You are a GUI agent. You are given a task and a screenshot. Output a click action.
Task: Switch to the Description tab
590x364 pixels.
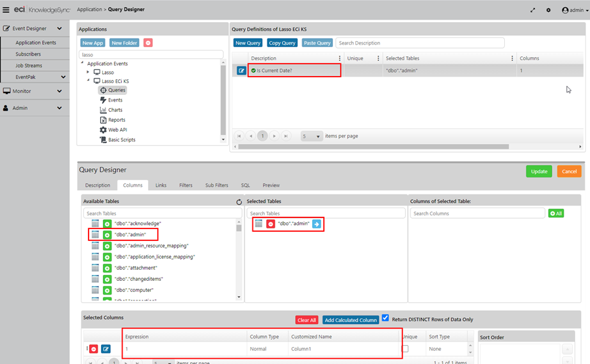98,185
